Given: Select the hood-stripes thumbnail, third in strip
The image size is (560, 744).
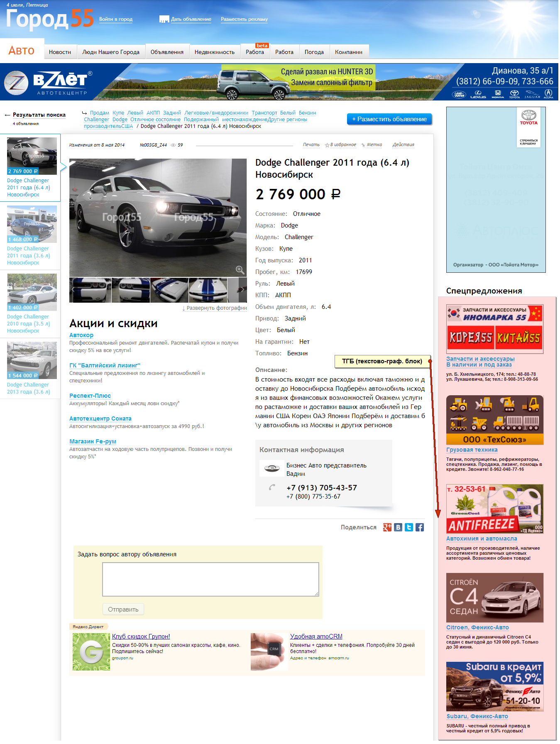Looking at the screenshot, I should click(169, 290).
